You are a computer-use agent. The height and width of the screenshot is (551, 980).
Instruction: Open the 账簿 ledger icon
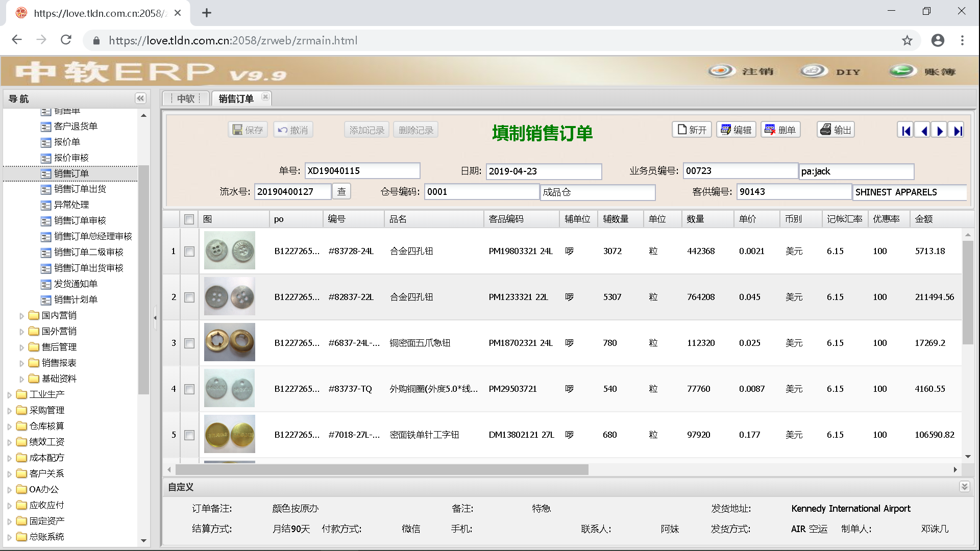[x=903, y=71]
